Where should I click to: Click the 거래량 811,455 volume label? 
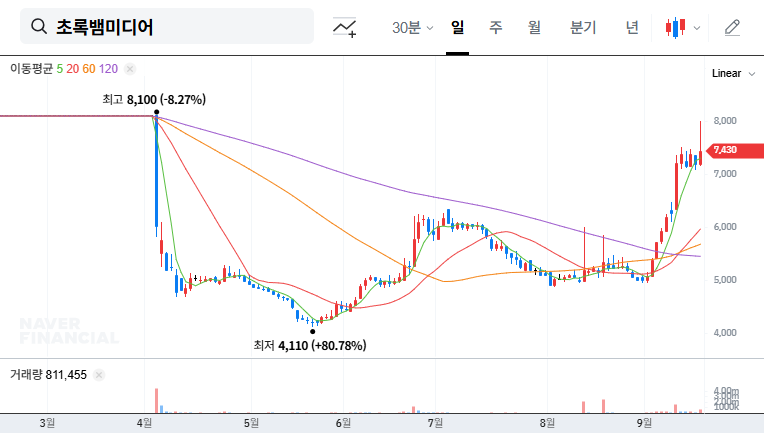pyautogui.click(x=48, y=375)
